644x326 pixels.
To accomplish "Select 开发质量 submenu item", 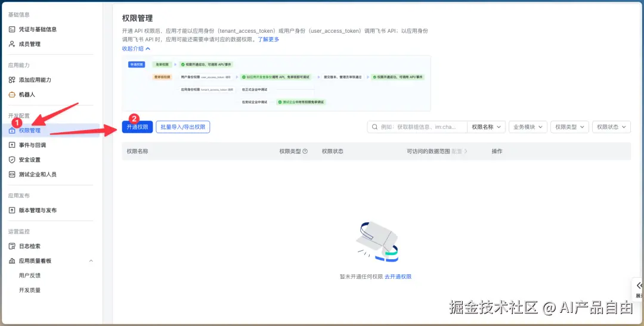I will 30,290.
